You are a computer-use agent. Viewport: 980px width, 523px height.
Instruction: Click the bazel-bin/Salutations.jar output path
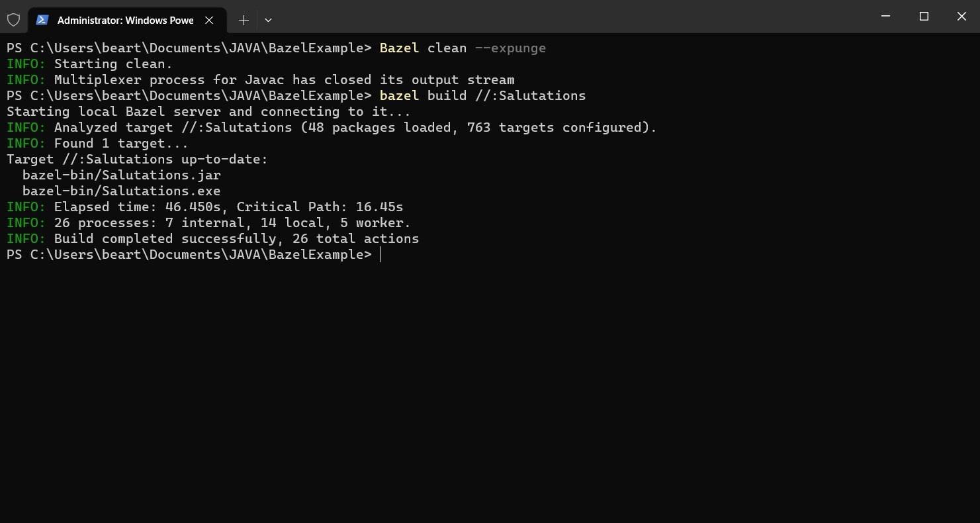120,175
